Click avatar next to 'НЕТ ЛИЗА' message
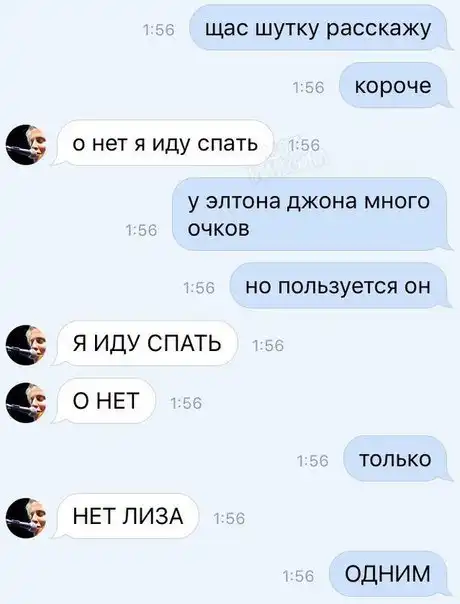This screenshot has height=604, width=460. (26, 518)
